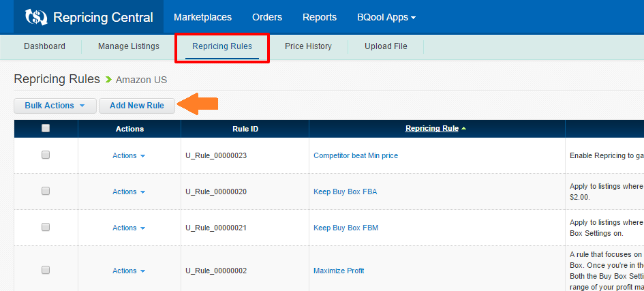Toggle the select-all checkbox in table header

coord(46,128)
